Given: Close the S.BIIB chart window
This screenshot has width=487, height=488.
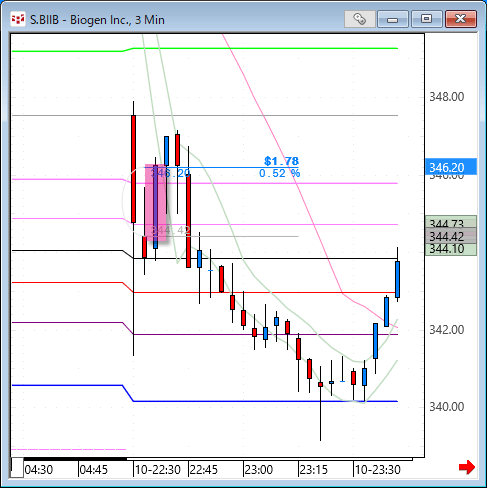Looking at the screenshot, I should tap(461, 19).
